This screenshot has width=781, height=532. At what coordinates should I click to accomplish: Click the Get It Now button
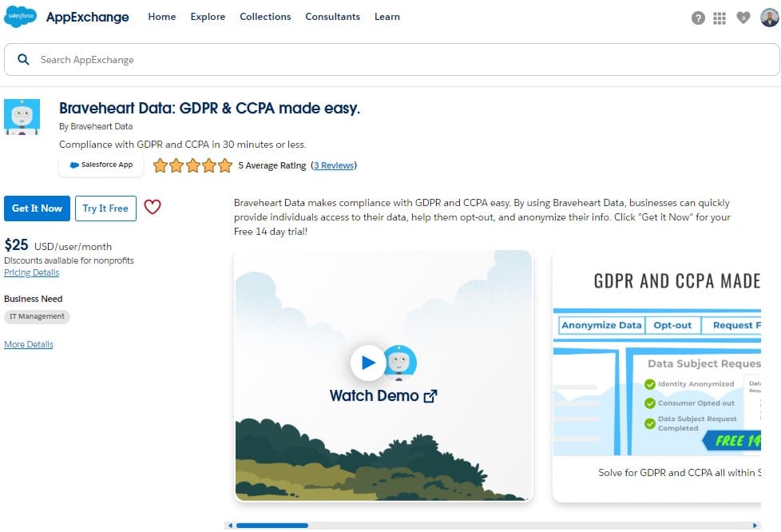37,208
